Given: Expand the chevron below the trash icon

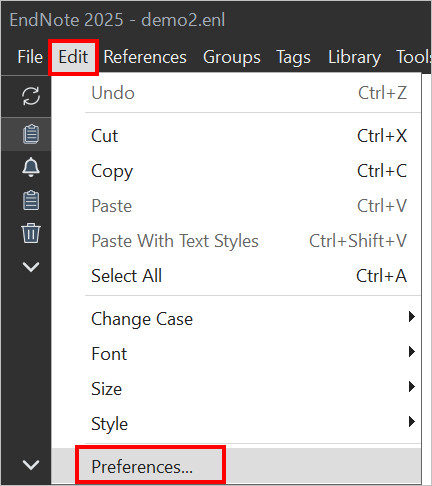Looking at the screenshot, I should pos(31,266).
